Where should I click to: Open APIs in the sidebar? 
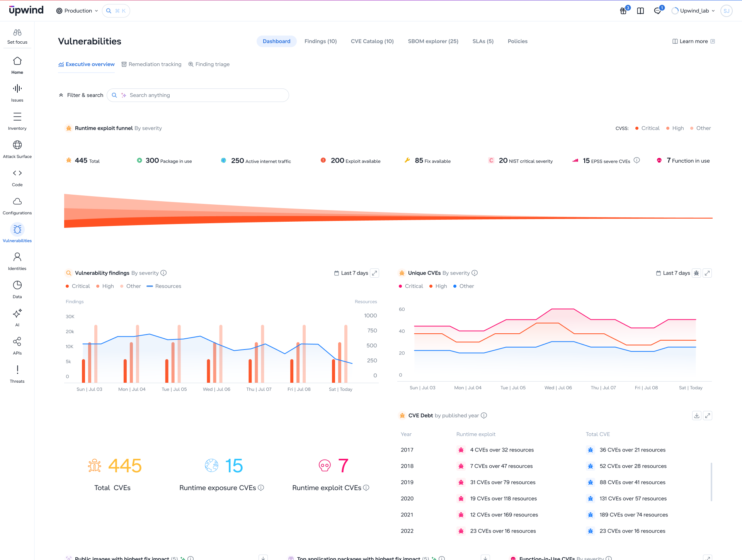[17, 346]
